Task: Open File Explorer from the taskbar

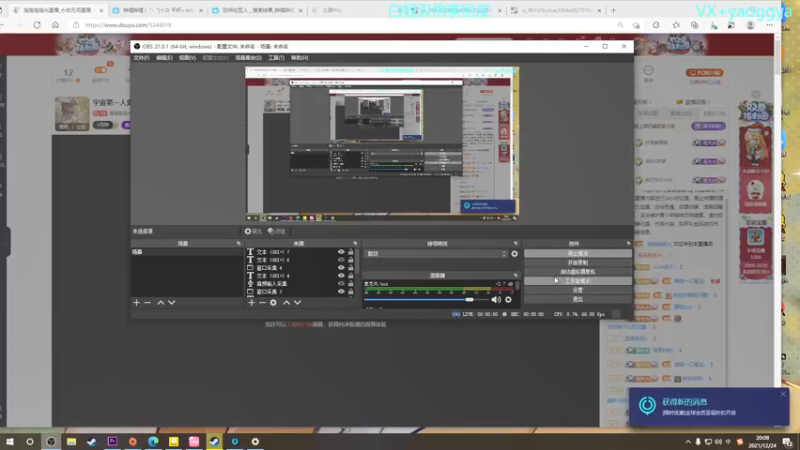Action: point(71,441)
